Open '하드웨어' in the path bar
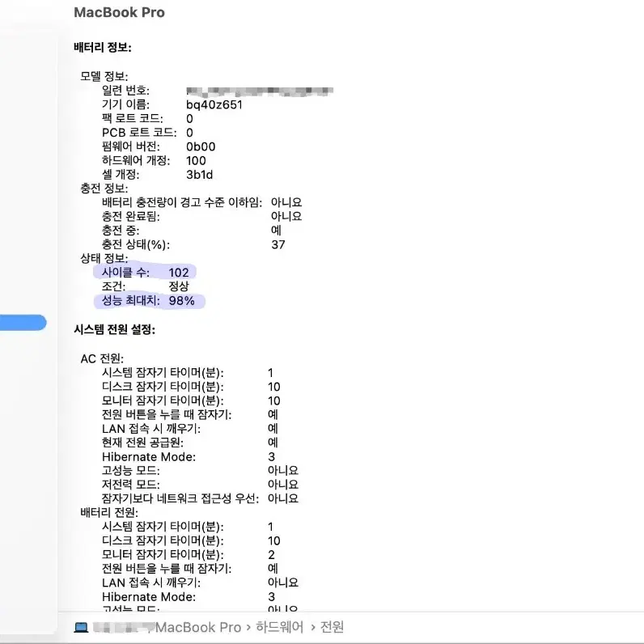The width and height of the screenshot is (644, 644). 279,627
